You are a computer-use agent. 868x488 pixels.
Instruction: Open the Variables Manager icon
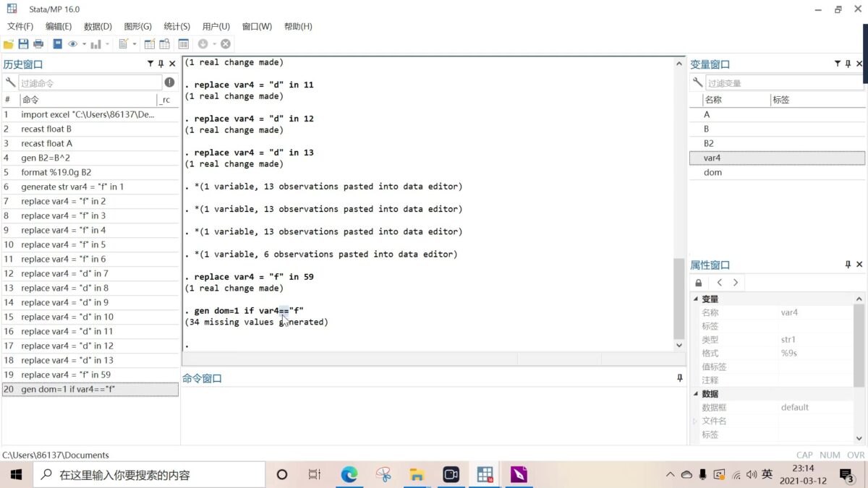184,44
